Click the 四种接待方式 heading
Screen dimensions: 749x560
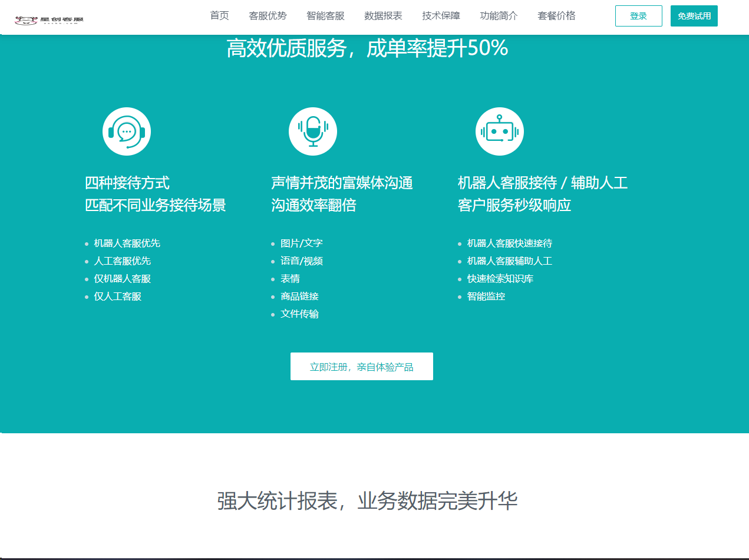[127, 183]
